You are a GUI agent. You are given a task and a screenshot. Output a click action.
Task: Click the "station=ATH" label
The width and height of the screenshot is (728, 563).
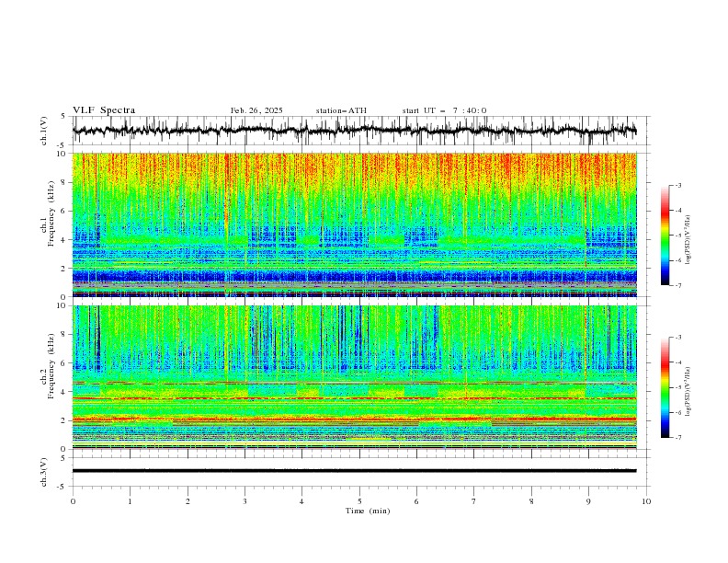coord(341,110)
